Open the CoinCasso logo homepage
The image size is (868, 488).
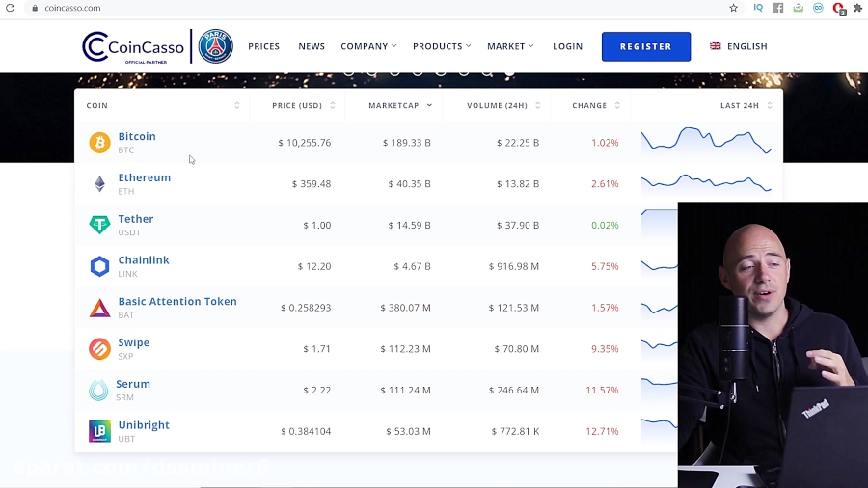point(133,47)
